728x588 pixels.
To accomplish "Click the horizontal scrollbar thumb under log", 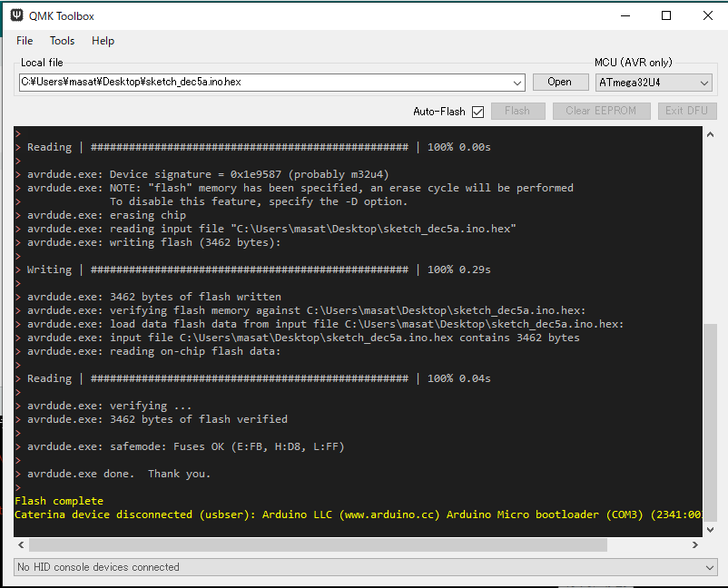I will click(318, 544).
